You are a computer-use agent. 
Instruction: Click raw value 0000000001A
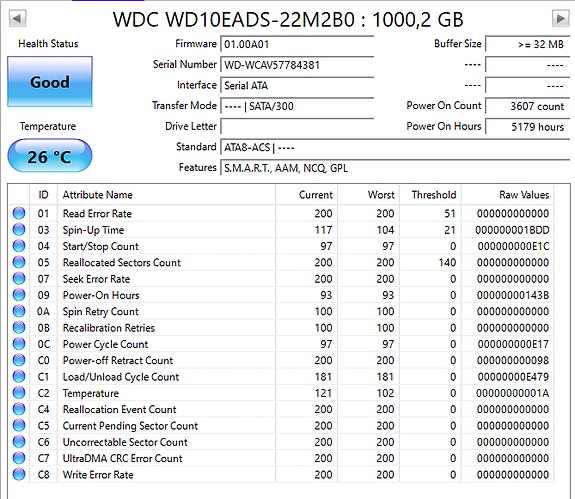coord(513,393)
